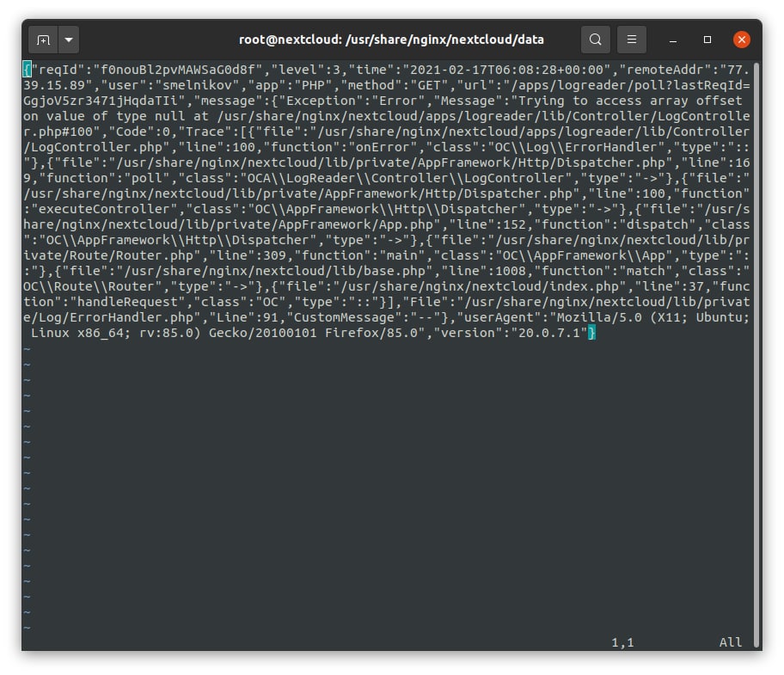Click the text Router.php
Screen dimensions: 784x675
coord(155,255)
